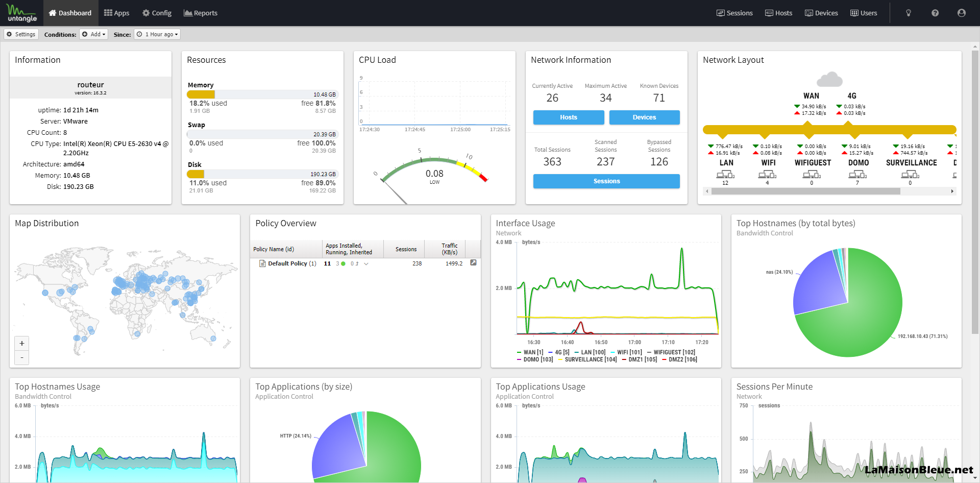The width and height of the screenshot is (980, 483).
Task: Open the Devices view
Action: point(821,13)
